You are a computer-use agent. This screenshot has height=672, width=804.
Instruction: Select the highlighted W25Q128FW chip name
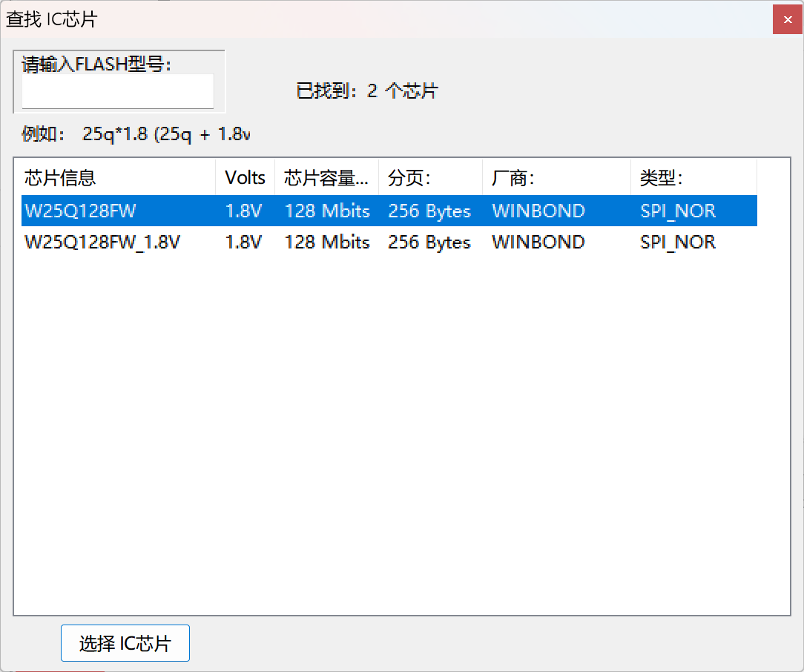(x=80, y=211)
